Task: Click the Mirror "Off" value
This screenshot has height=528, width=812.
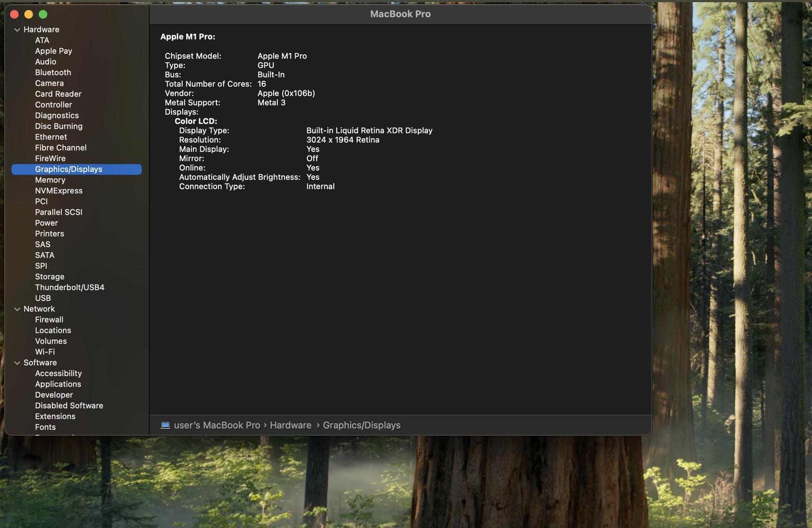Action: click(312, 159)
